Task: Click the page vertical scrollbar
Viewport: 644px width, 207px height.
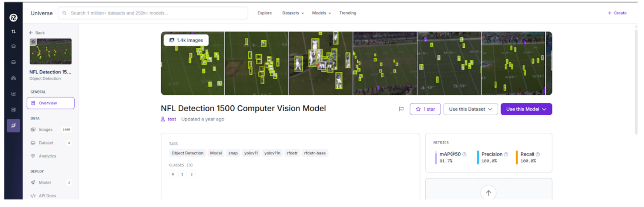Action: pyautogui.click(x=636, y=82)
